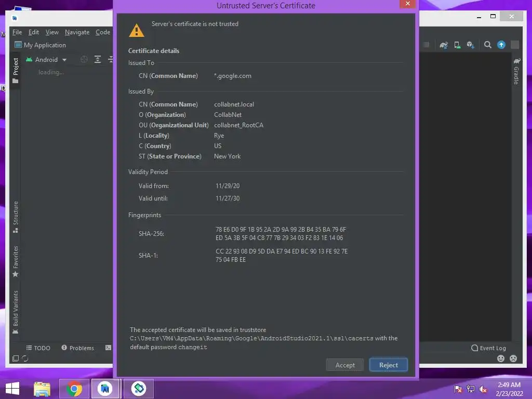Click the Select Opened File target icon

[84, 60]
